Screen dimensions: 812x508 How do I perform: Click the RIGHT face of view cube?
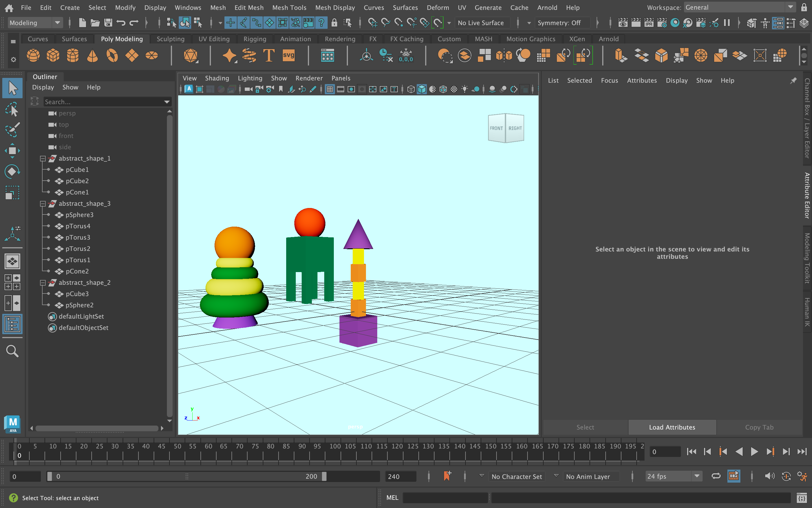pyautogui.click(x=515, y=128)
